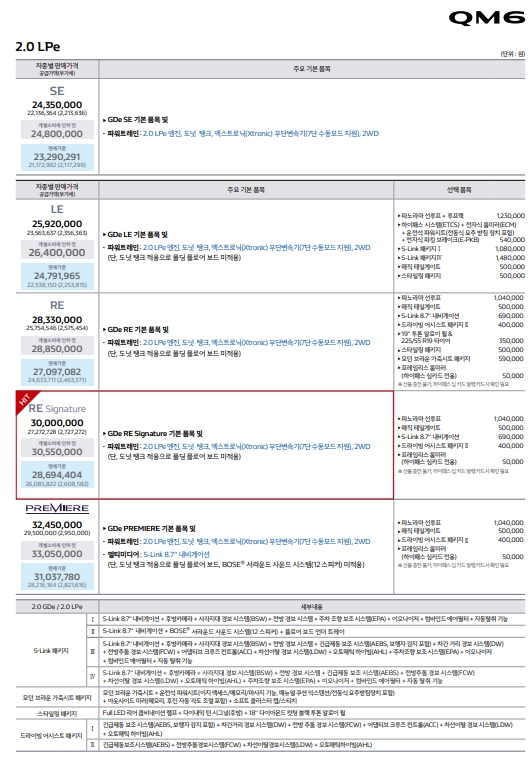Click the 선택 품목 column header
The height and width of the screenshot is (761, 531).
tap(459, 190)
